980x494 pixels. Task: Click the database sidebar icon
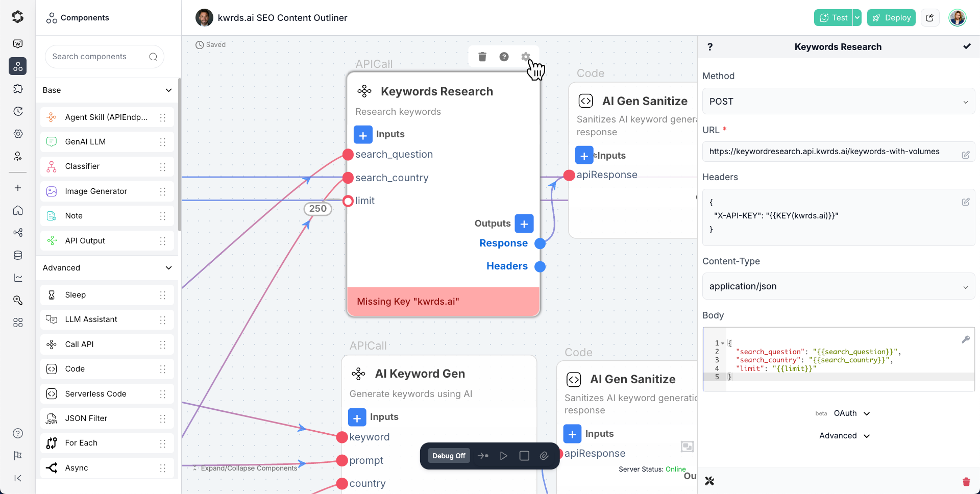[18, 255]
